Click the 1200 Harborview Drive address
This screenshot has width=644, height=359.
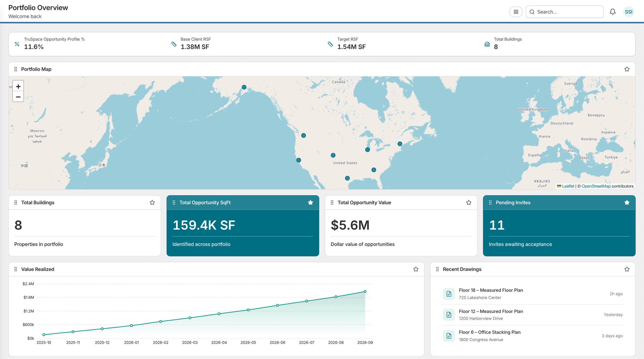(480, 319)
